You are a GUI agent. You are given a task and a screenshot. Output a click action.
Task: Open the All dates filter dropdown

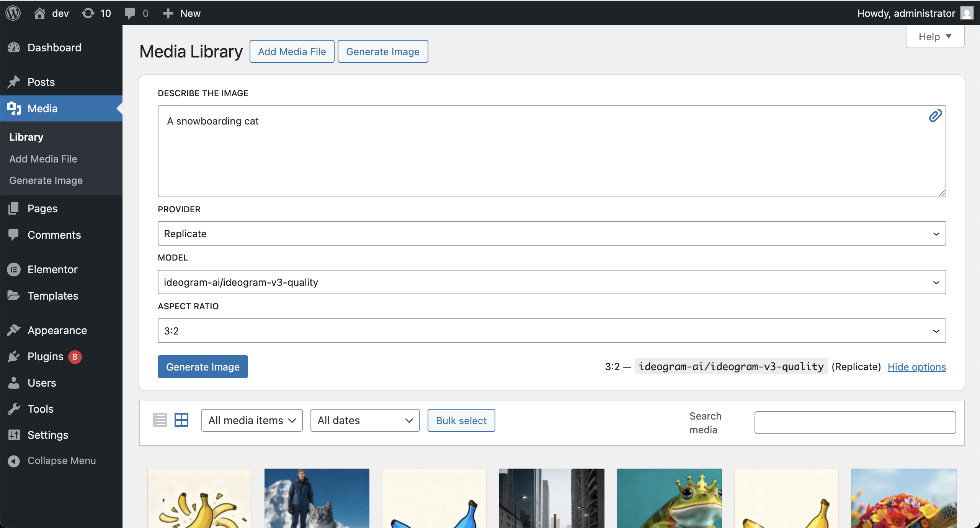(365, 420)
